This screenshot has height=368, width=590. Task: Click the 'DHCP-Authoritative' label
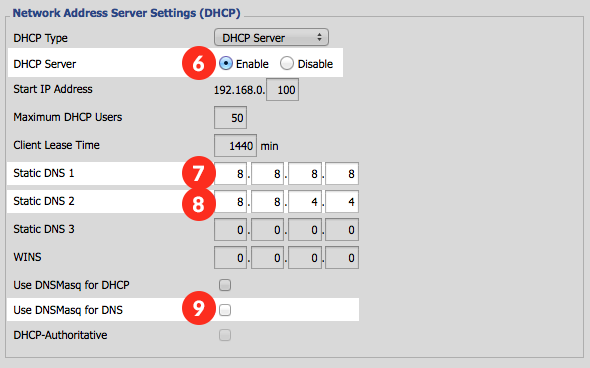(x=61, y=335)
